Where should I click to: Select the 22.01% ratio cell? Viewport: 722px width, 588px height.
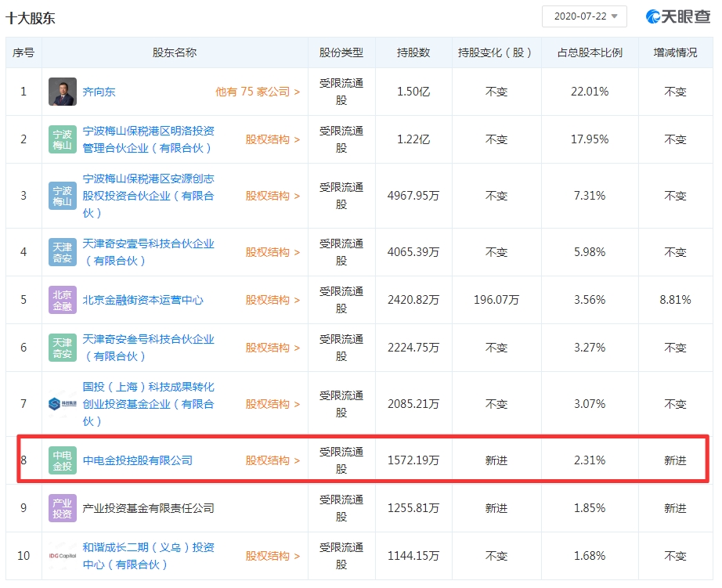click(590, 92)
